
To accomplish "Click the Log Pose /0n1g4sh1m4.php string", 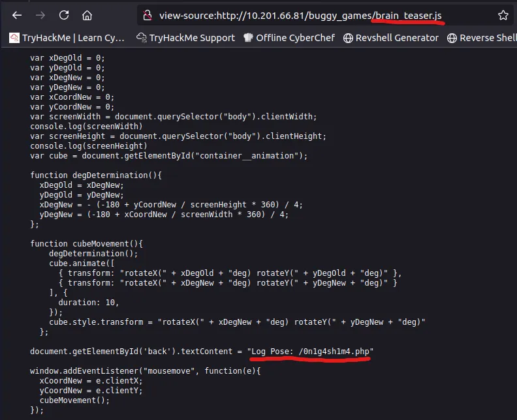I will coord(310,352).
